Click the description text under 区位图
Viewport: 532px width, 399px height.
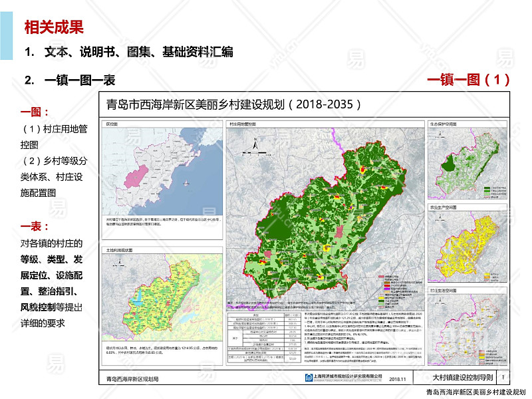coord(162,222)
